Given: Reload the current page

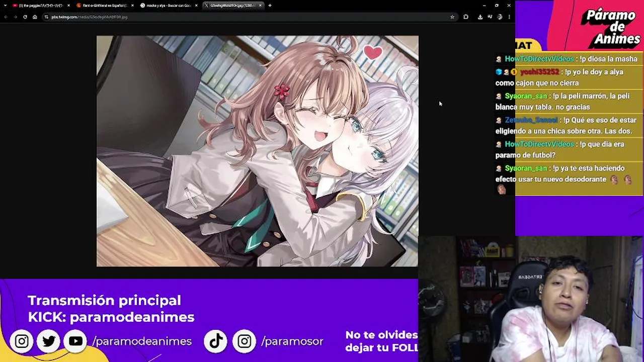Looking at the screenshot, I should (x=25, y=17).
